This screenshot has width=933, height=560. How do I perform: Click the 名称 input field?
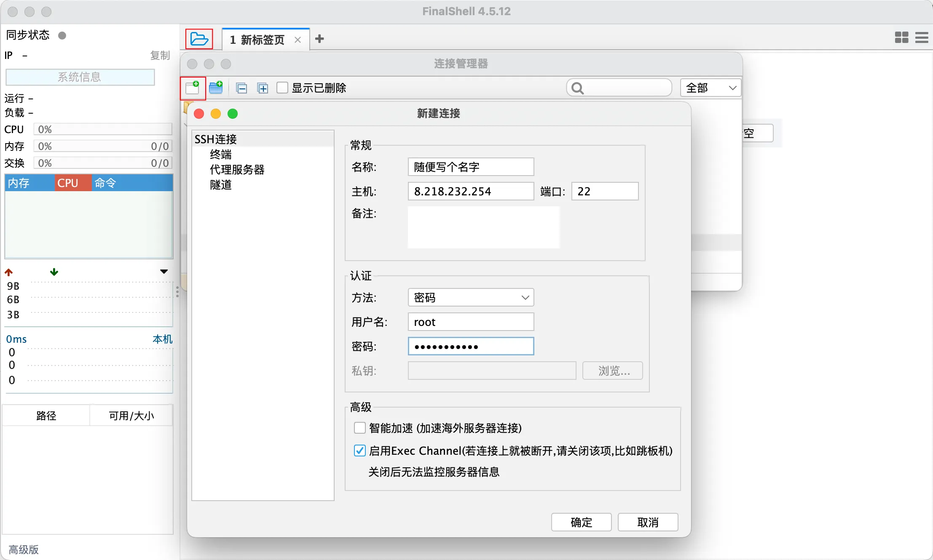coord(471,167)
